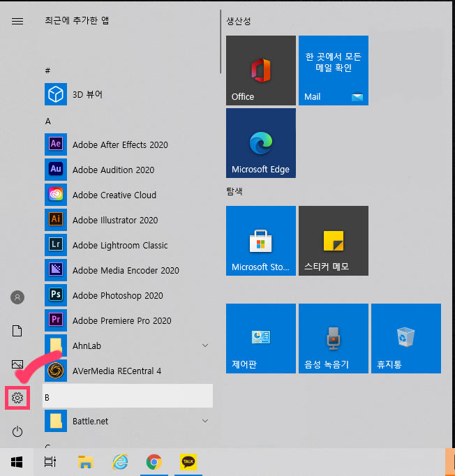Select Adobe After Effects 2020 text label
This screenshot has height=476, width=455.
120,144
